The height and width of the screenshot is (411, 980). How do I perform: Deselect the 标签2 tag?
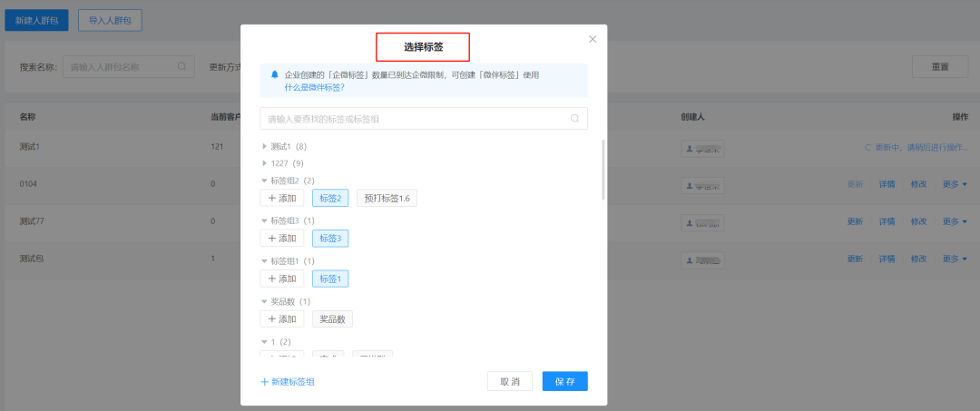click(330, 198)
